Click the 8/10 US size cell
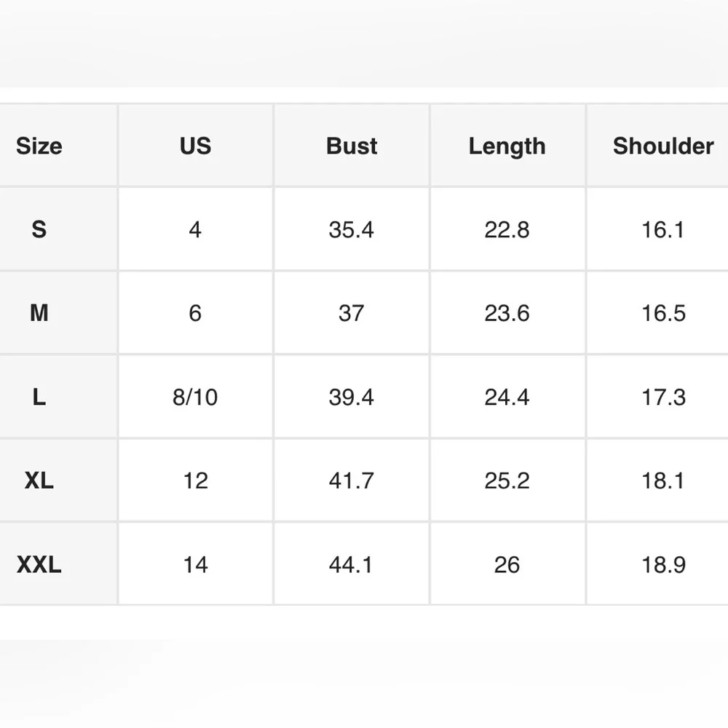This screenshot has height=728, width=728. (x=195, y=397)
